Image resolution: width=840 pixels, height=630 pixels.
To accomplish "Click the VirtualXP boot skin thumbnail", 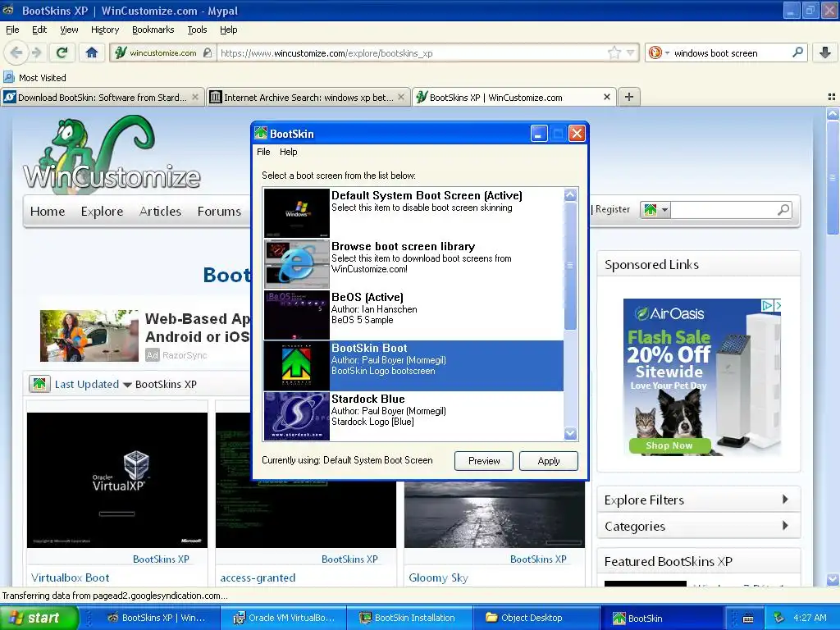I will [117, 480].
